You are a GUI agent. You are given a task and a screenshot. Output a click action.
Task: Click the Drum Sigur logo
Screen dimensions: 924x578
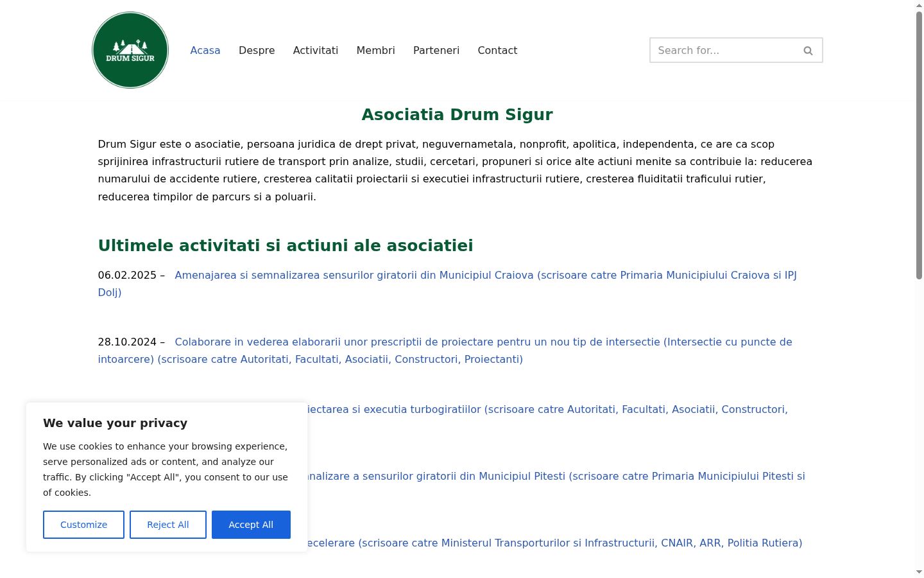point(130,50)
